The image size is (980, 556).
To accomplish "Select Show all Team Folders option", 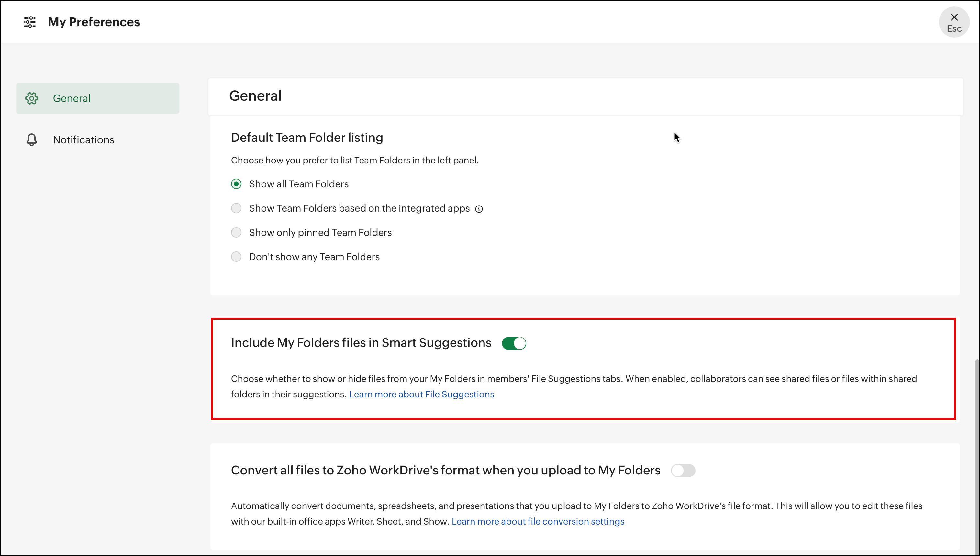I will (x=236, y=184).
